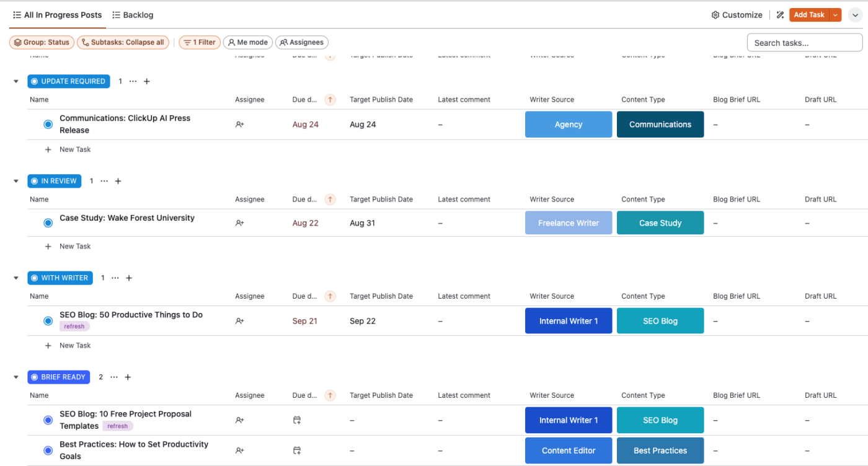Click the Customize gear icon
The width and height of the screenshot is (868, 466).
click(x=715, y=15)
